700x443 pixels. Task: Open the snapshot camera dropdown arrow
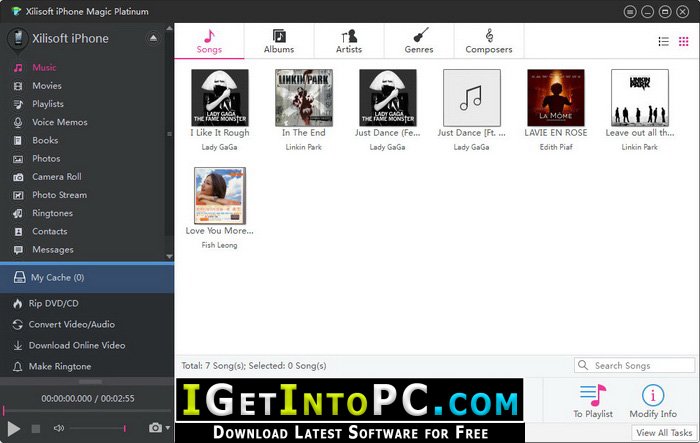click(x=167, y=428)
